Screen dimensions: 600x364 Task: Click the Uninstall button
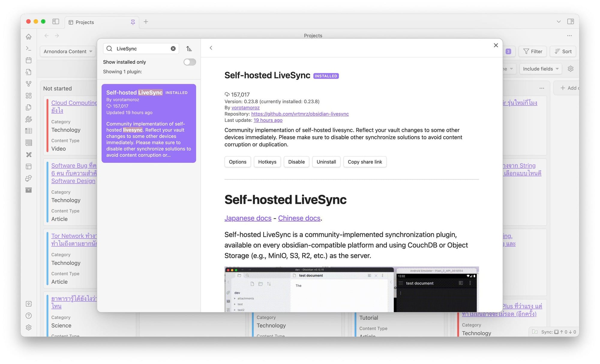tap(326, 162)
